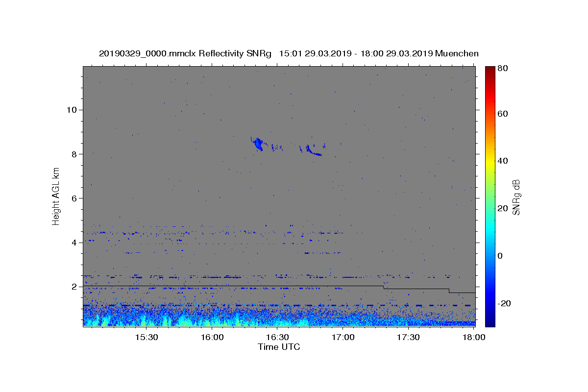588x392 pixels.
Task: Click the height tick label 2
Action: pos(74,287)
